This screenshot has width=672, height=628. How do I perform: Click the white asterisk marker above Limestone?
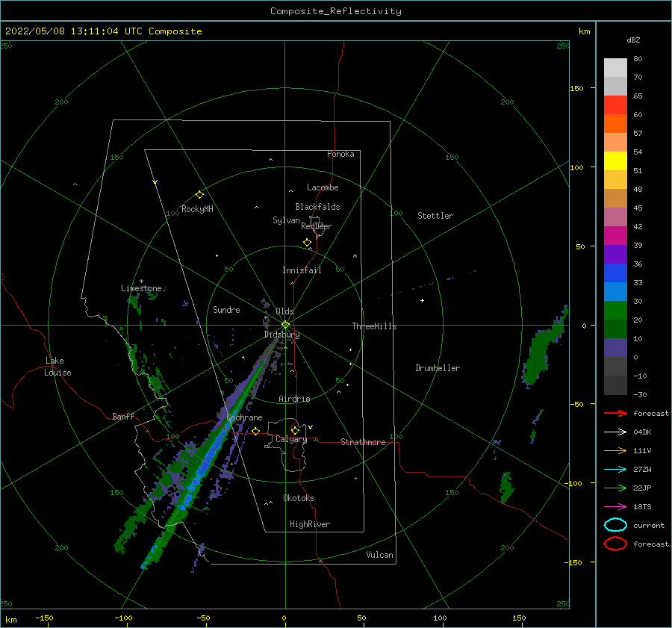[141, 282]
